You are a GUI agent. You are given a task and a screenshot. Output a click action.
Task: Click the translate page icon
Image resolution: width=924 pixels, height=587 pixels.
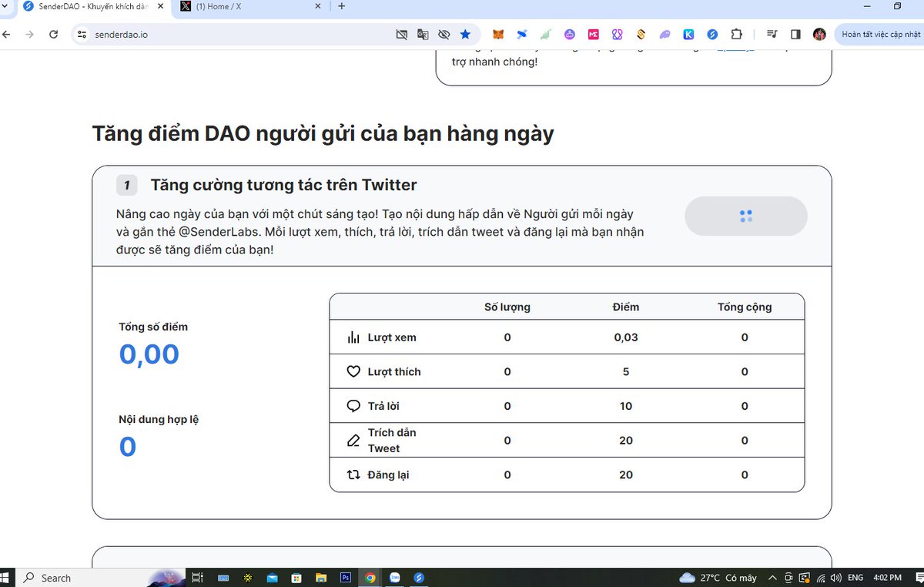pos(423,34)
